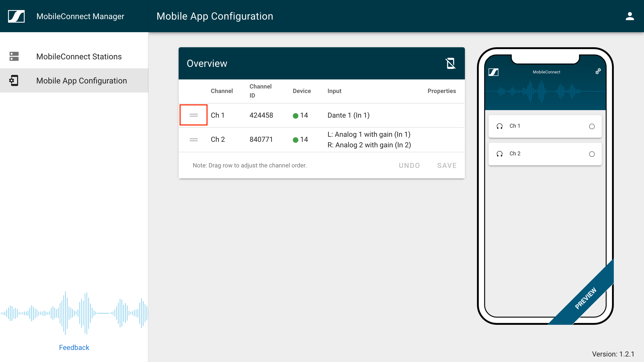Click the Input column header
The width and height of the screenshot is (644, 362).
pyautogui.click(x=334, y=91)
